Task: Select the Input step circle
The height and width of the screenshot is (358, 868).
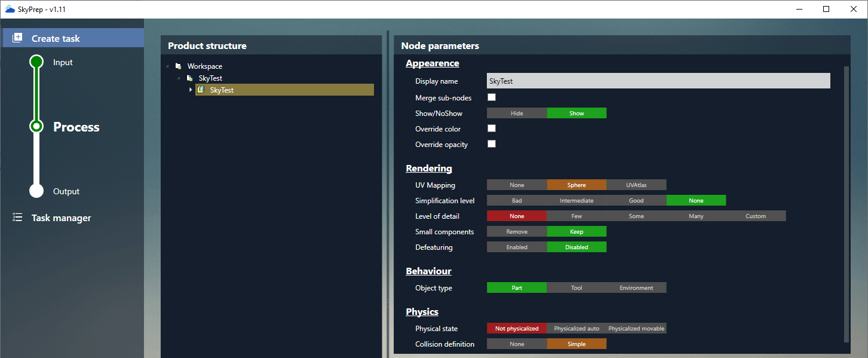Action: tap(36, 62)
